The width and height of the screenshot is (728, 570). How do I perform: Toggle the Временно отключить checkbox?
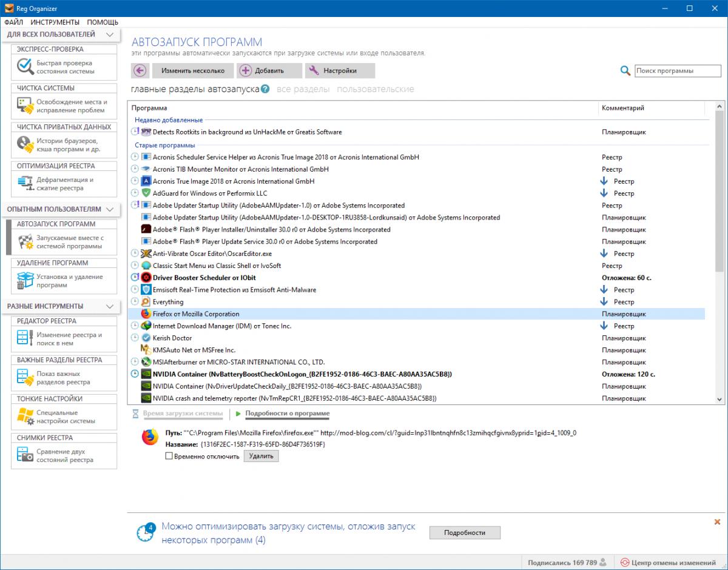(169, 457)
